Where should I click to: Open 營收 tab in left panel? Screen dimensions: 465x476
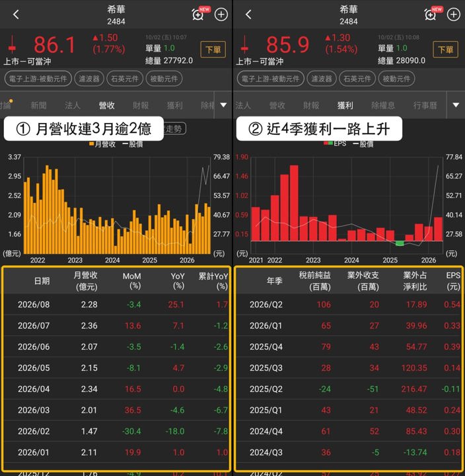point(106,105)
